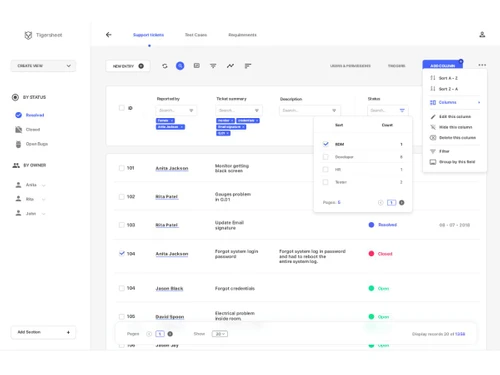
Task: Check the Developer option in filter popup
Action: 326,157
